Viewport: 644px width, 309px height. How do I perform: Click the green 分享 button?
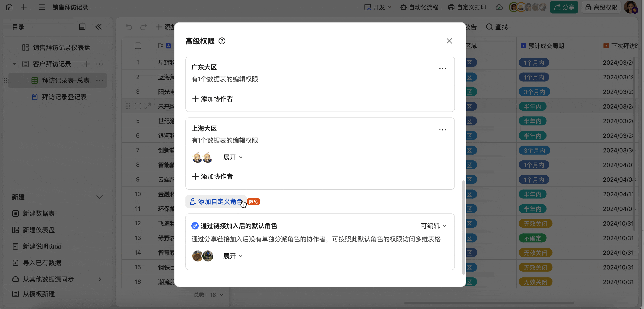pyautogui.click(x=564, y=7)
